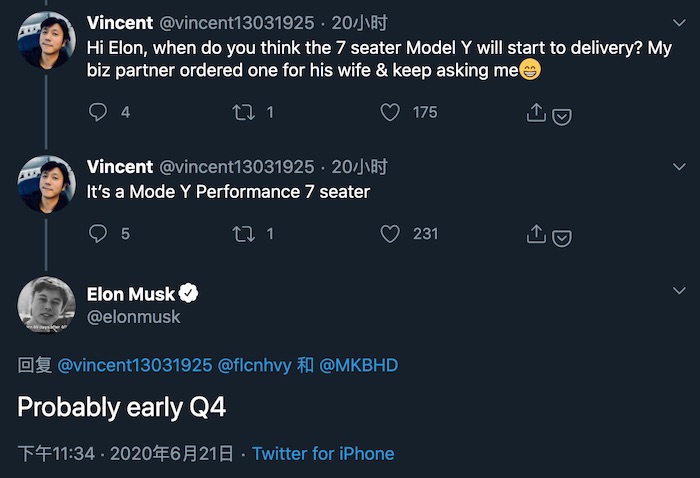The height and width of the screenshot is (478, 700).
Task: Visit the @MKBHD mention link
Action: (x=358, y=365)
